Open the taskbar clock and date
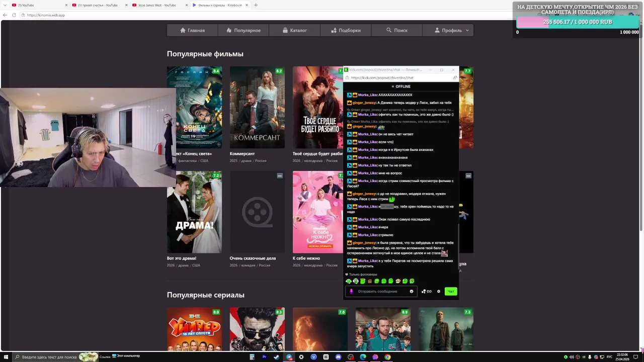Image resolution: width=644 pixels, height=362 pixels. click(622, 357)
